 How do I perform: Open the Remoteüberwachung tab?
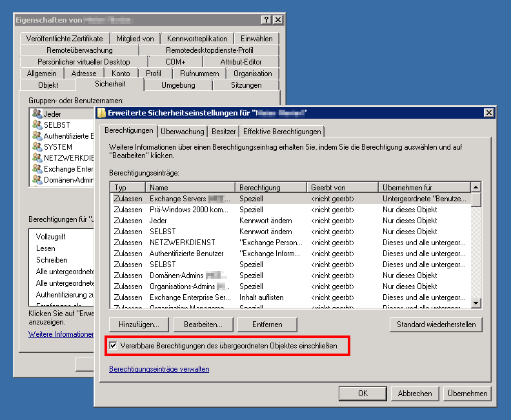[x=79, y=50]
